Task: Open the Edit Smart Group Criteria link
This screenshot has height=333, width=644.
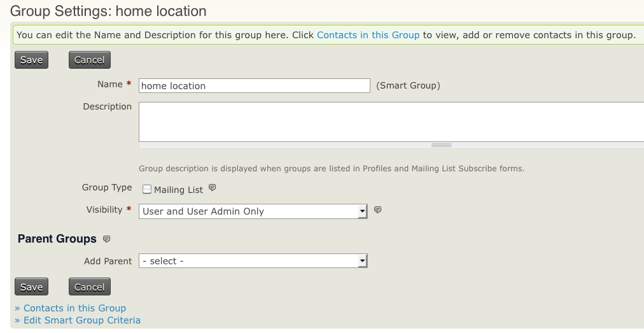Action: point(81,320)
